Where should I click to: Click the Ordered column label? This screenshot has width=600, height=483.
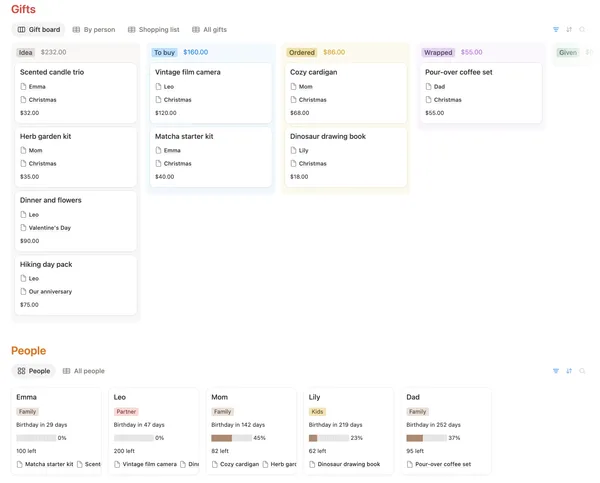[x=302, y=52]
